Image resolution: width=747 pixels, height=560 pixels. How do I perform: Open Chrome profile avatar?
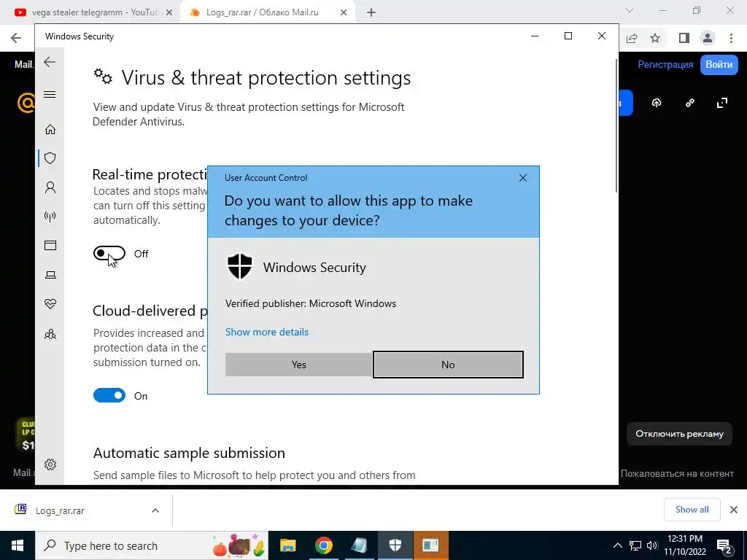point(708,38)
